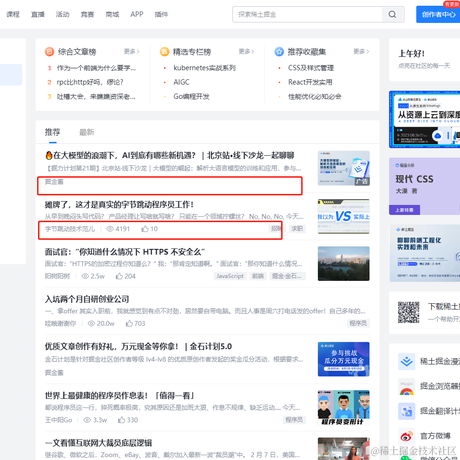Viewport: 460px width, 460px height.
Task: Click the Weibo icon for 官方微博
Action: tap(407, 436)
